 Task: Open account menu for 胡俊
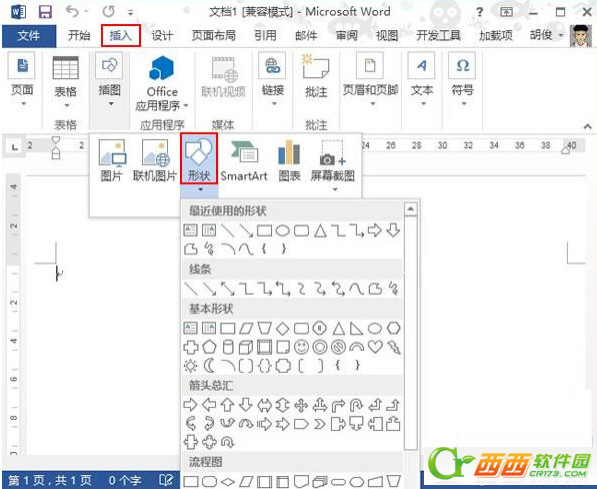(x=546, y=35)
